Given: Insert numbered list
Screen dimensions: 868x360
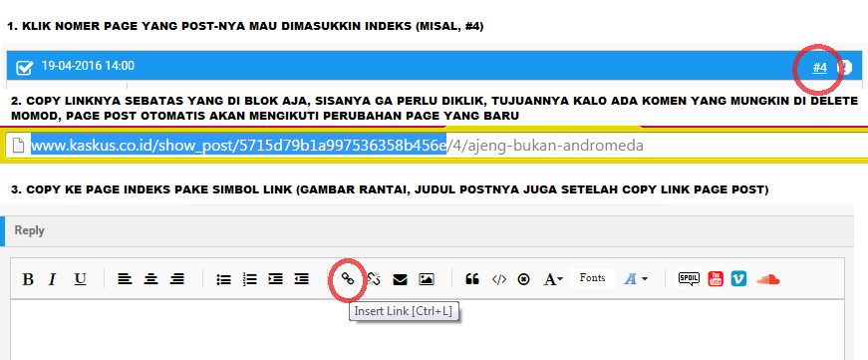Looking at the screenshot, I should click(250, 279).
